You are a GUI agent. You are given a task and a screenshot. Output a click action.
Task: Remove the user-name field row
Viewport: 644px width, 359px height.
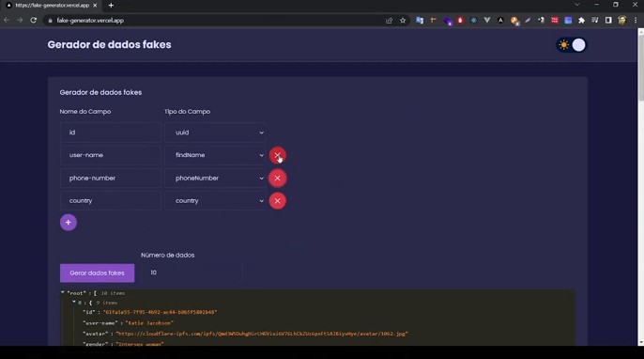click(277, 155)
